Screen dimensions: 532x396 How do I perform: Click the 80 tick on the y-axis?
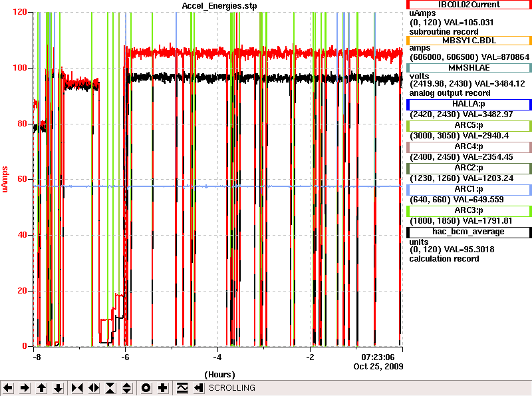click(x=22, y=124)
